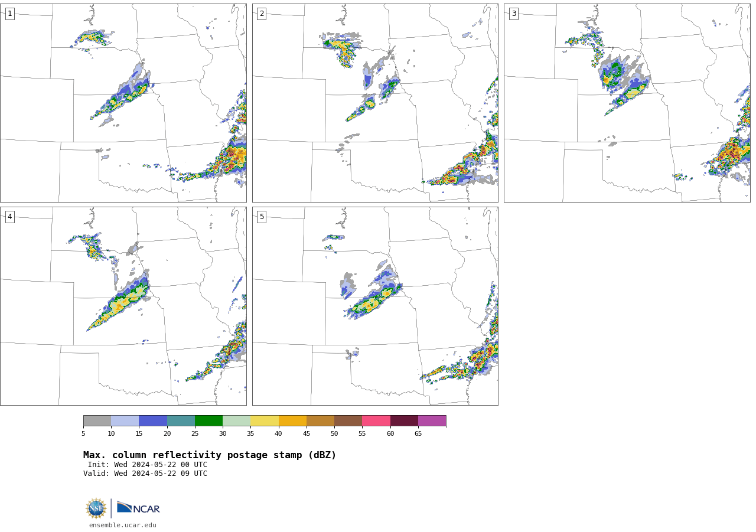Click the Init: Wed 2024-05-22 00 UTC text
The height and width of the screenshot is (532, 756).
click(x=148, y=465)
